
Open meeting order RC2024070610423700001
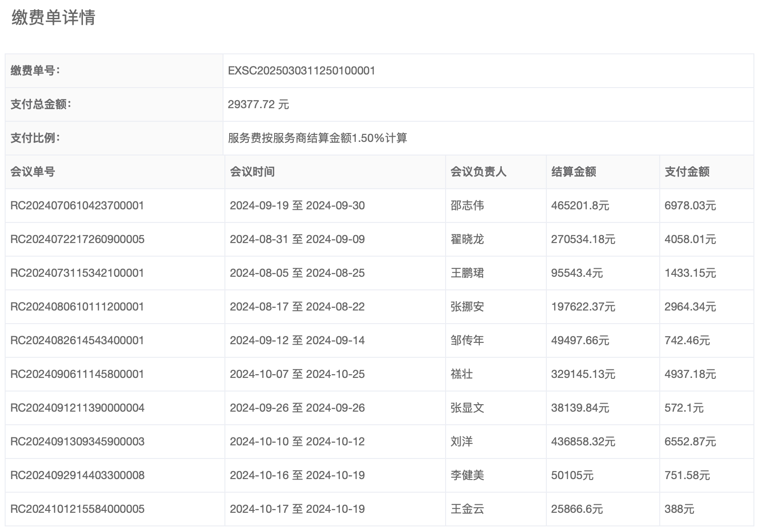[77, 206]
